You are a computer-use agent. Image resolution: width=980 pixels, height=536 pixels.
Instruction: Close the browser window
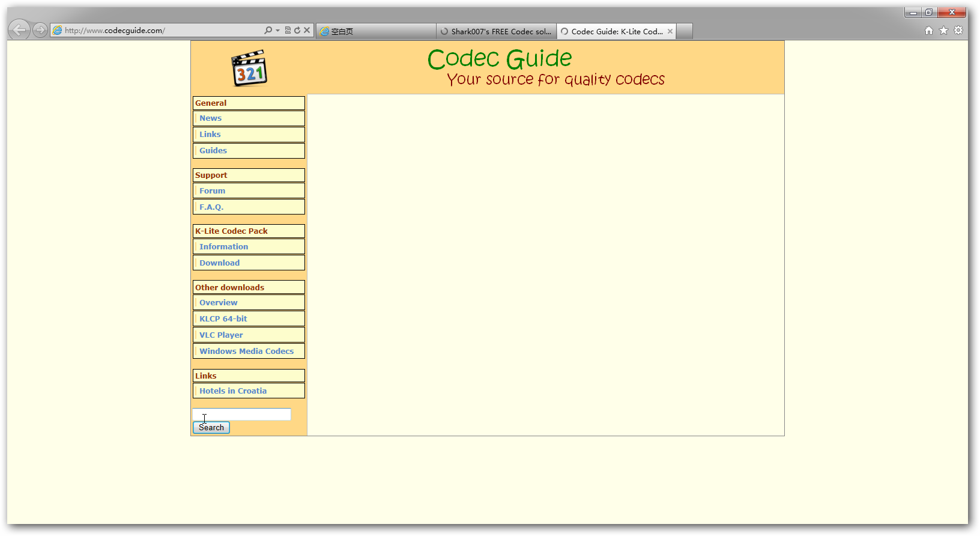952,13
